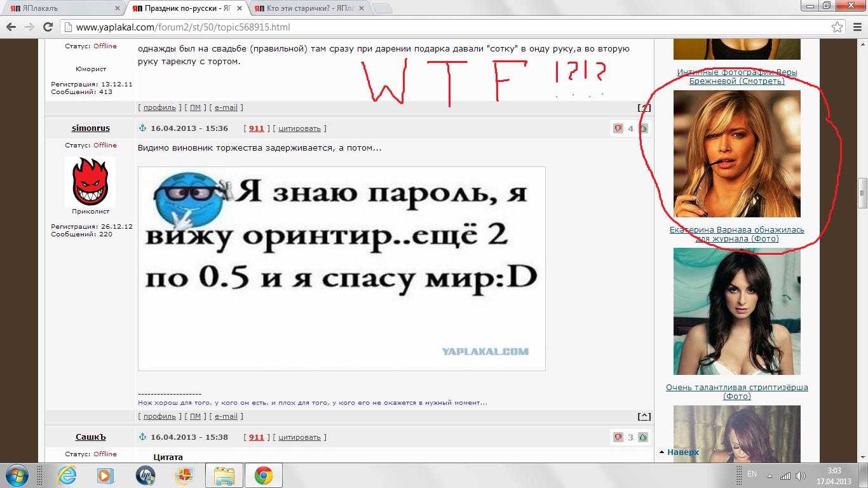Click the volume icon in the system tray

pyautogui.click(x=801, y=475)
